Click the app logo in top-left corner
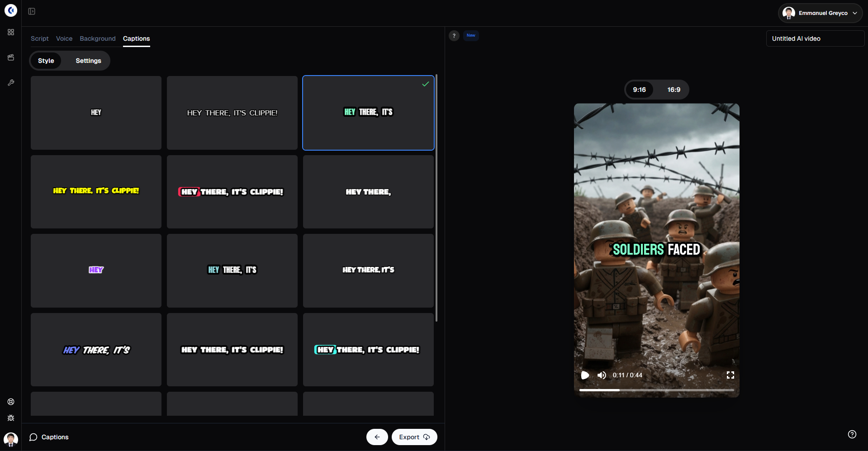Viewport: 868px width, 451px height. tap(11, 10)
